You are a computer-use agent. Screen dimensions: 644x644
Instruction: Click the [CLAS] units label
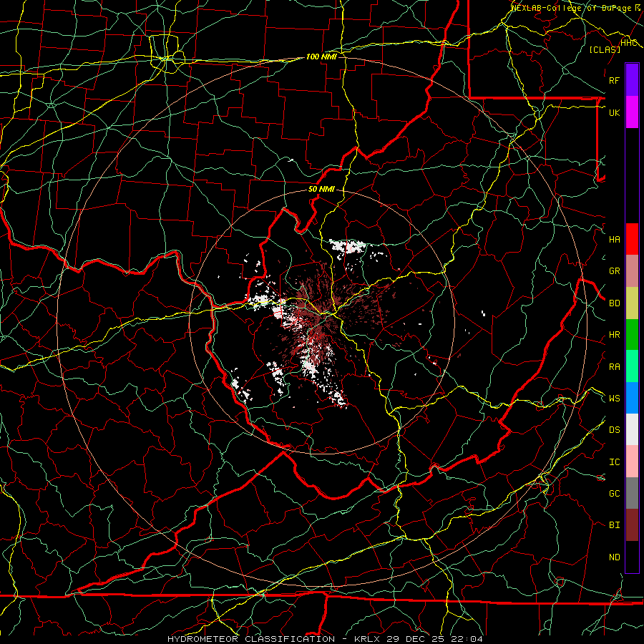605,50
